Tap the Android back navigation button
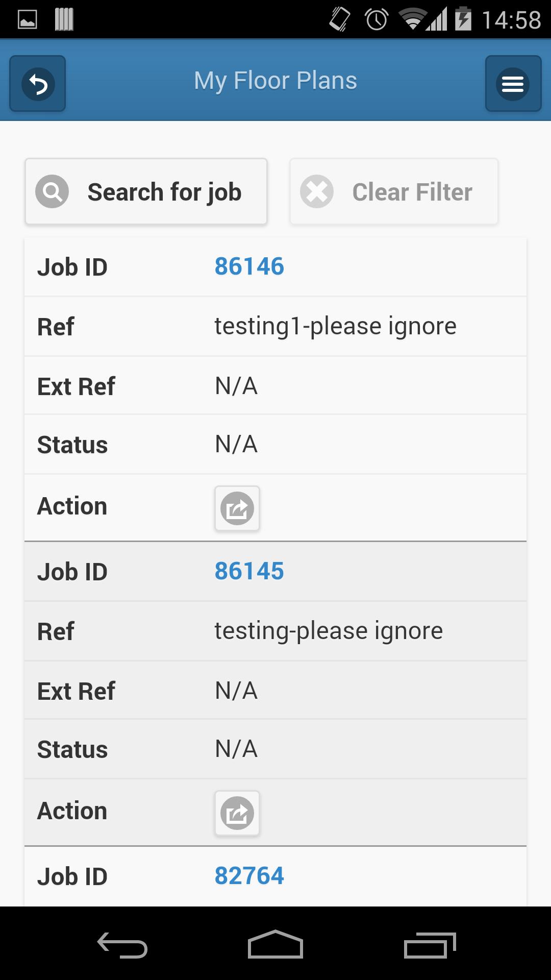 (x=122, y=945)
